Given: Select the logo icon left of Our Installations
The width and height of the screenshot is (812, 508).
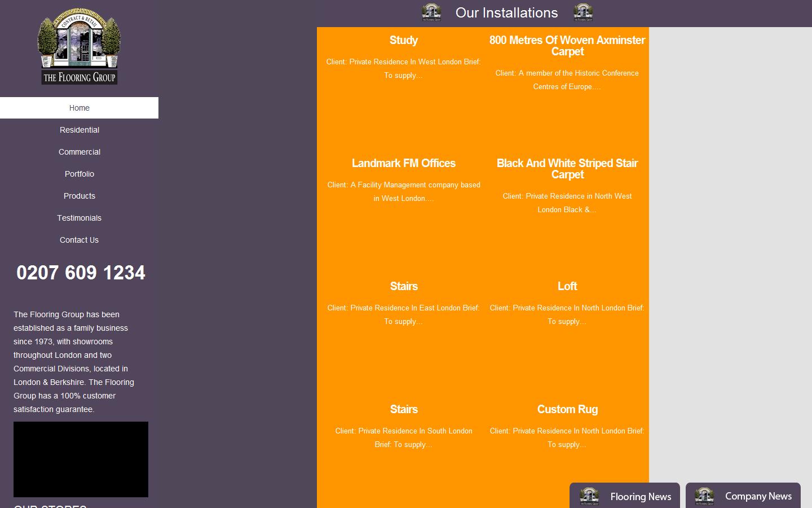Looking at the screenshot, I should [x=431, y=12].
